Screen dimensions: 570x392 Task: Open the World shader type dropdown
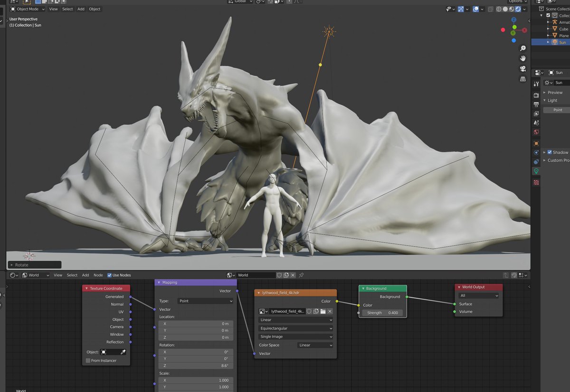click(36, 275)
